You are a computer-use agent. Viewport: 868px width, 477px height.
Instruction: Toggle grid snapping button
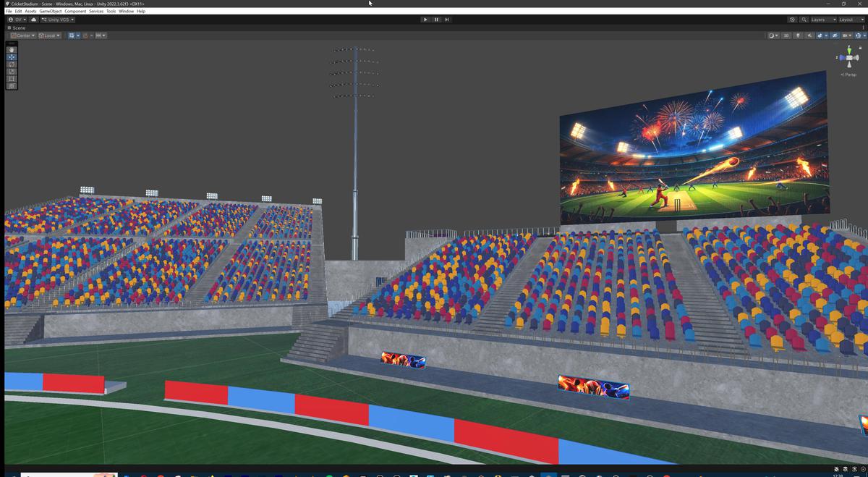click(85, 35)
